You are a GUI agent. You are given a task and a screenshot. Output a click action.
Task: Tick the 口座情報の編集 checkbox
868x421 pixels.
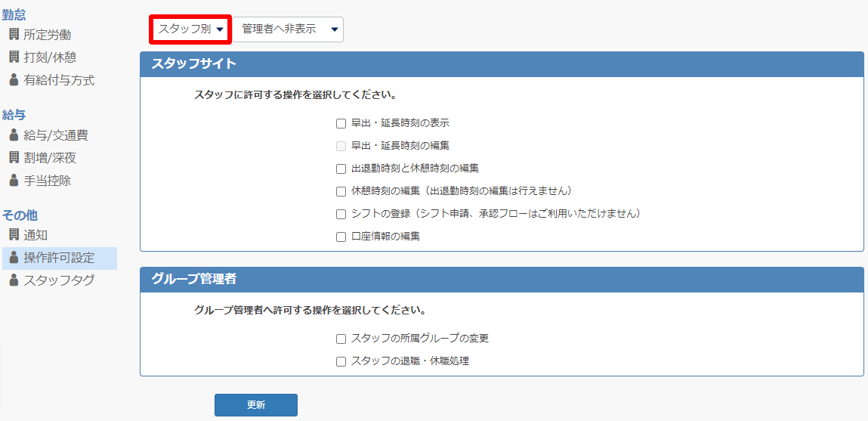tap(341, 237)
